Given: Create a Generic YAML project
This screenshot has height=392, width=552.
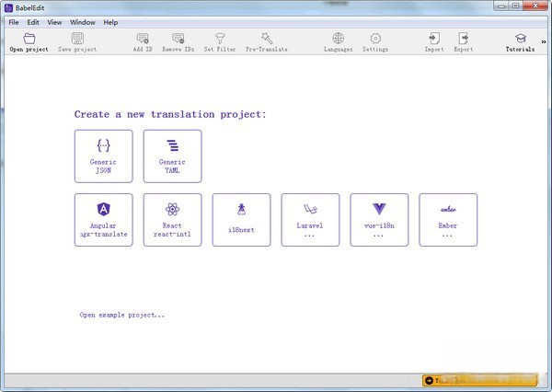Looking at the screenshot, I should [x=173, y=156].
